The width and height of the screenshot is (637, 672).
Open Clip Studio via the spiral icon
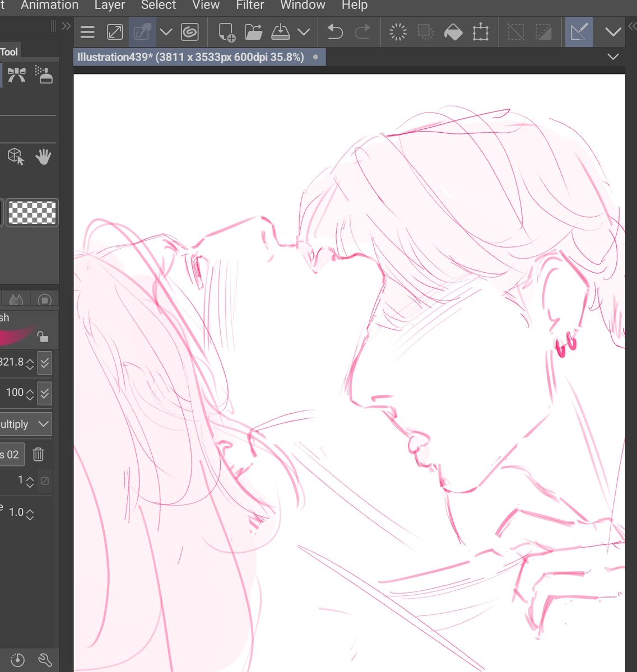[x=190, y=32]
